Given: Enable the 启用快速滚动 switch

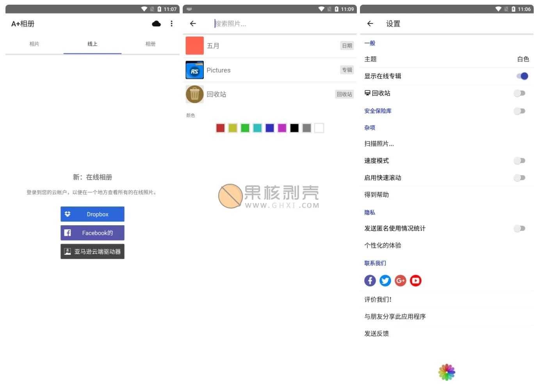Looking at the screenshot, I should tap(520, 178).
